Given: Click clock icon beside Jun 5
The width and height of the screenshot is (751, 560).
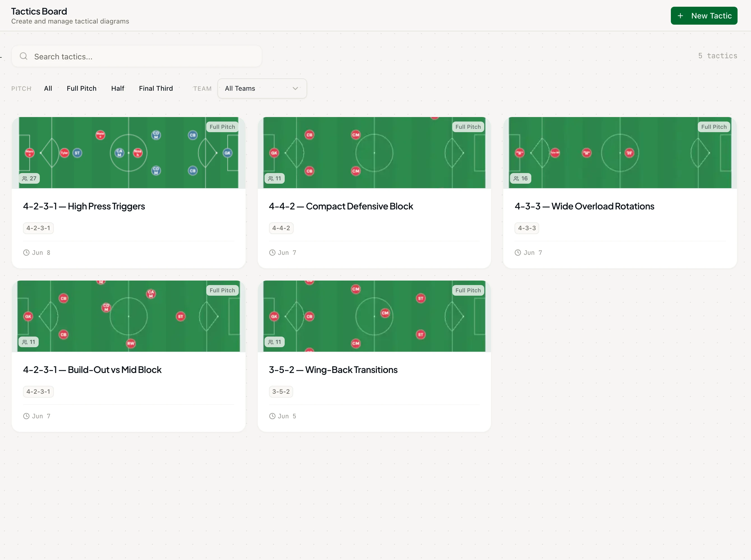Looking at the screenshot, I should [272, 416].
